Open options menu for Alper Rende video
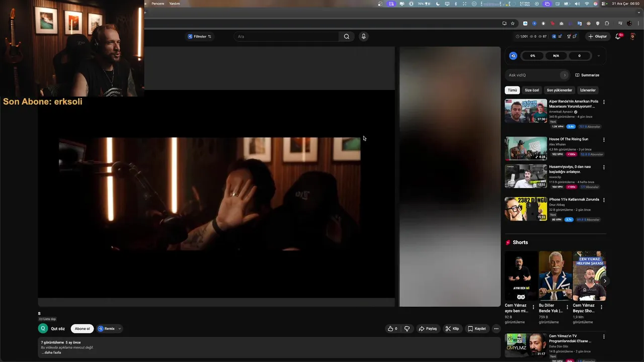This screenshot has width=644, height=362. tap(604, 102)
